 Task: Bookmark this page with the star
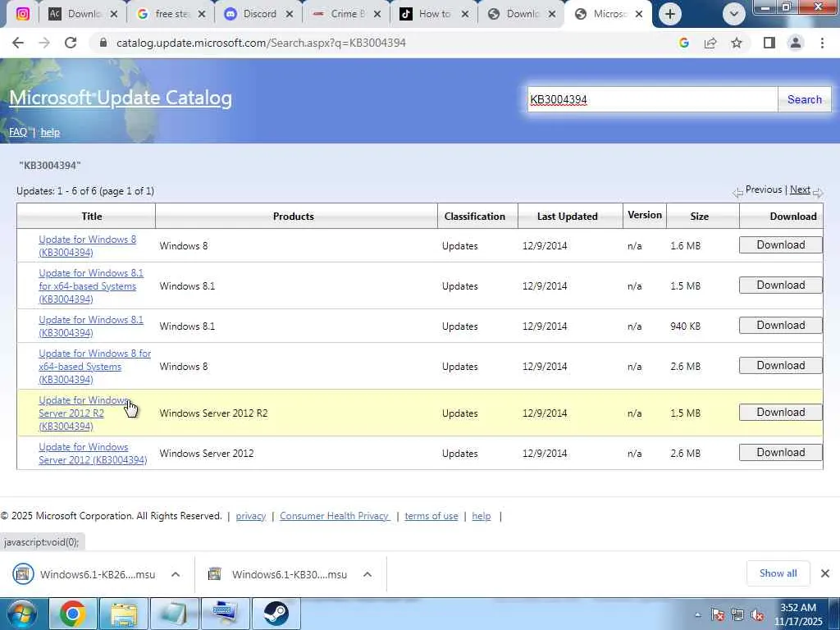[737, 43]
